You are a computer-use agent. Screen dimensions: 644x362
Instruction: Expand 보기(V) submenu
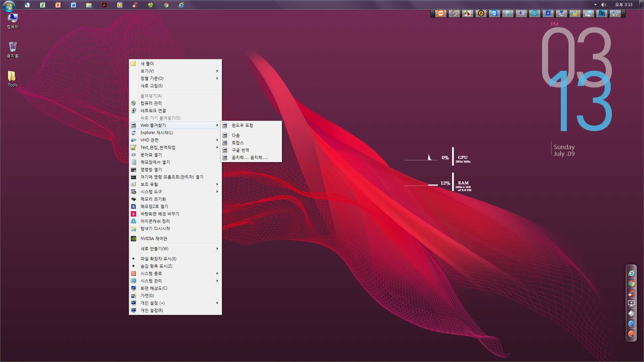(175, 71)
